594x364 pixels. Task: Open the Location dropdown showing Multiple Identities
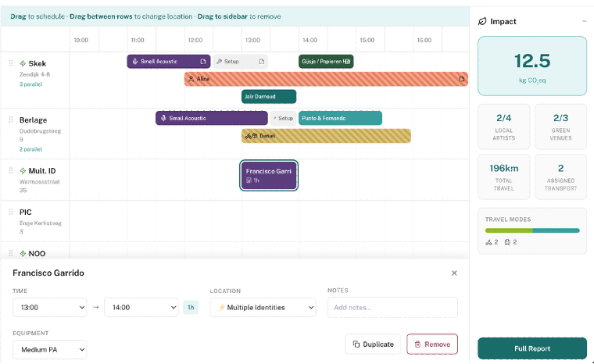tap(263, 308)
